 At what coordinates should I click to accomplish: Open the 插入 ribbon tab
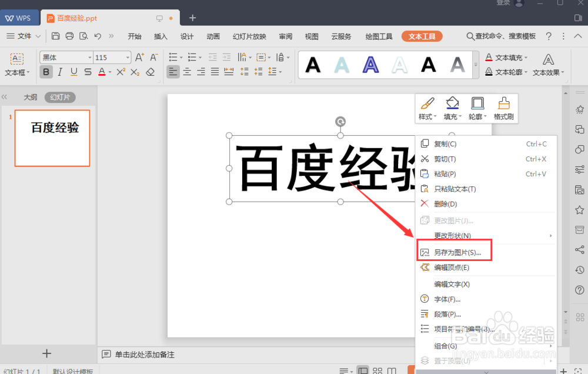161,36
